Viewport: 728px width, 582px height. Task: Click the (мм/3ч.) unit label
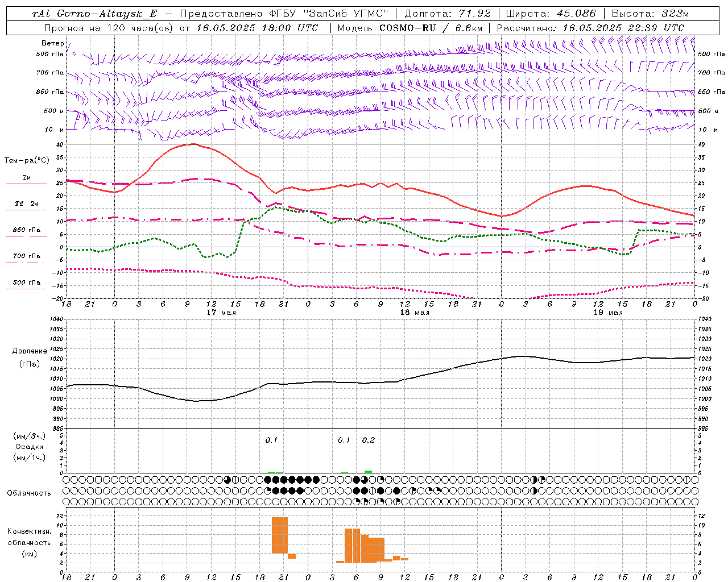tap(30, 436)
